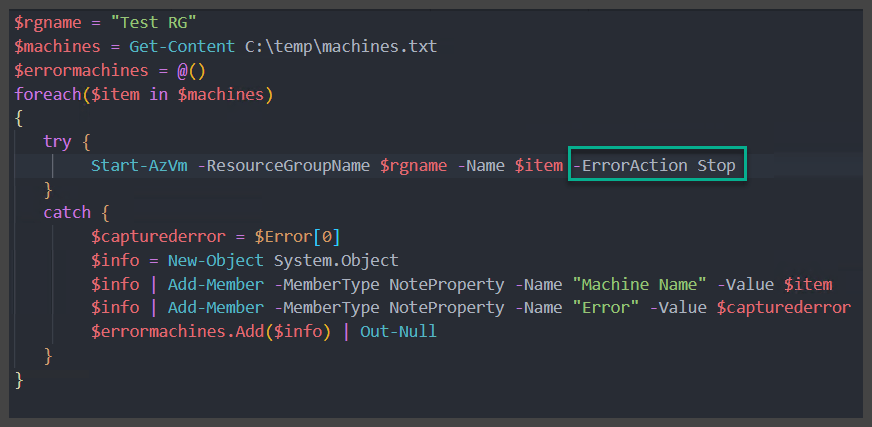872x427 pixels.
Task: Click the C:\temp\machines.txt file path
Action: click(x=296, y=47)
